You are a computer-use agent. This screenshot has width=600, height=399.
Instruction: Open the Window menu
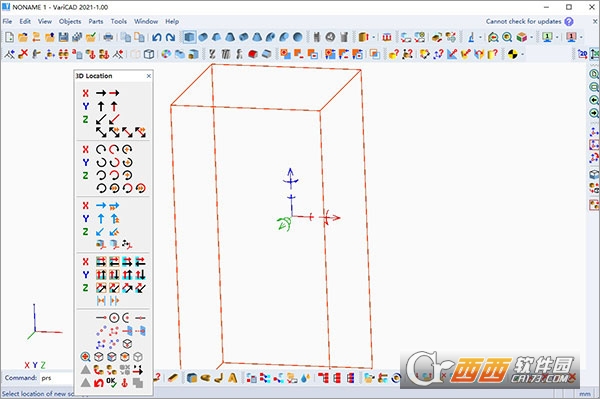click(x=146, y=21)
